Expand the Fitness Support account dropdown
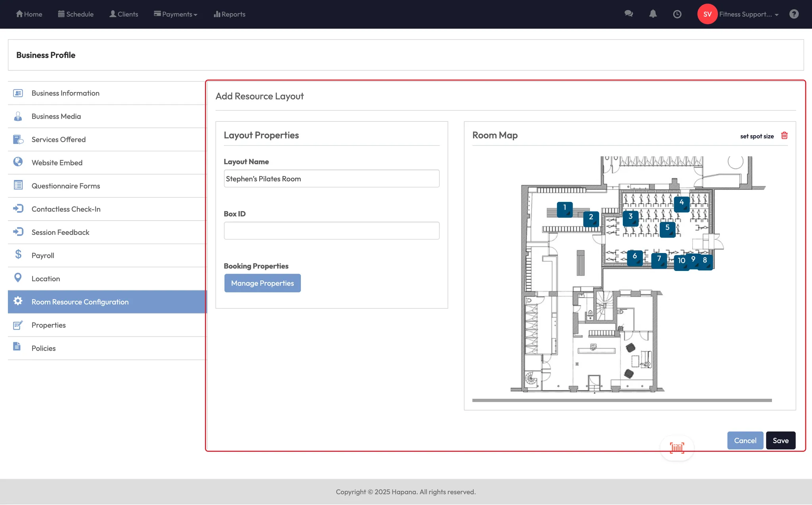 tap(749, 14)
